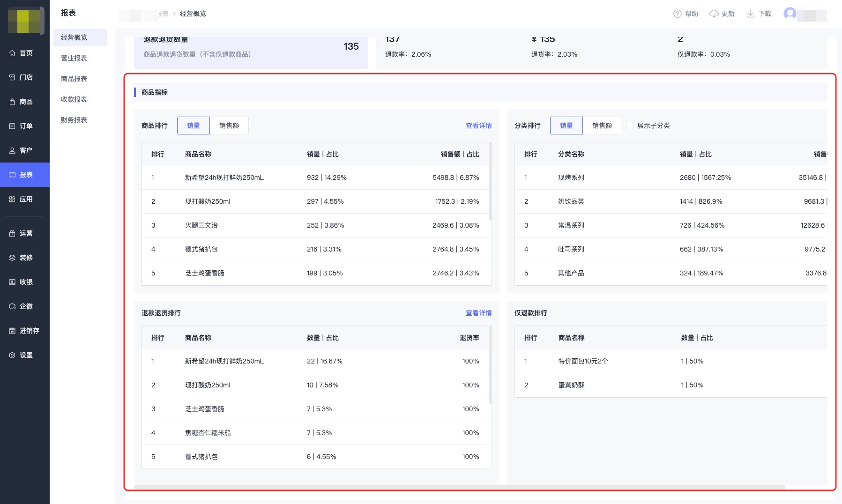Click 查看详情 link for 商品排行
Viewport: 842px width, 504px height.
point(478,126)
